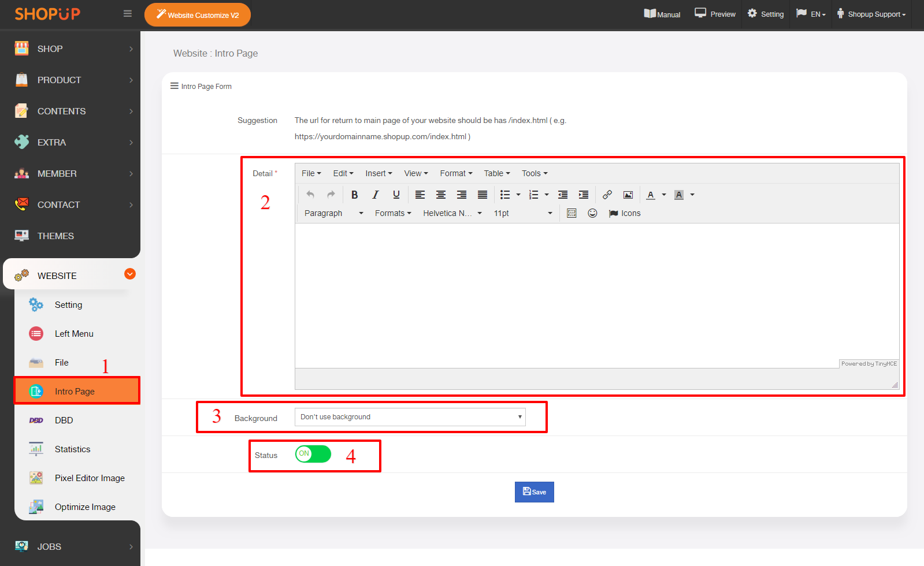Expand the MEMBER sidebar section
924x566 pixels.
(x=70, y=174)
